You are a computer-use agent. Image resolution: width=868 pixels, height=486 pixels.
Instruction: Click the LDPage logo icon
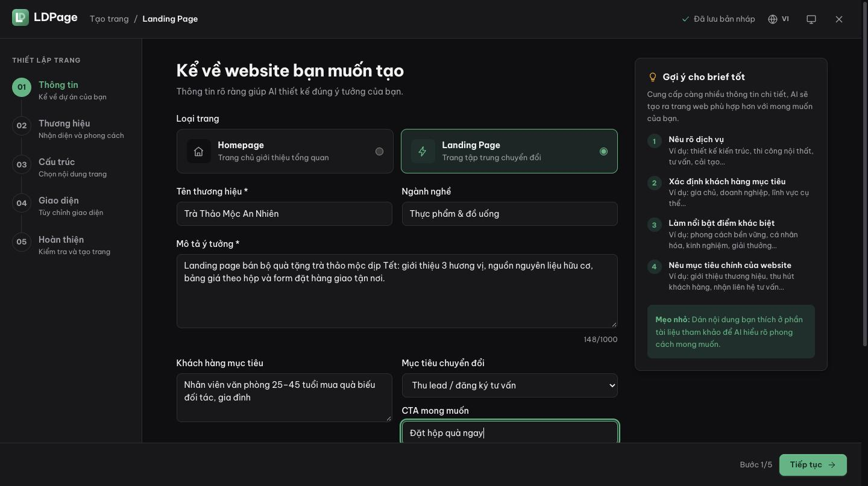[20, 17]
